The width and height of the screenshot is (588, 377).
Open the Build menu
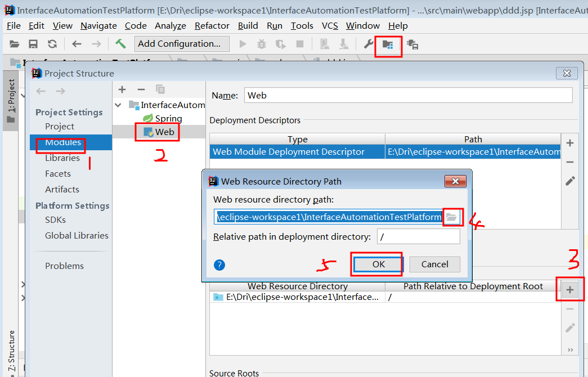click(248, 25)
